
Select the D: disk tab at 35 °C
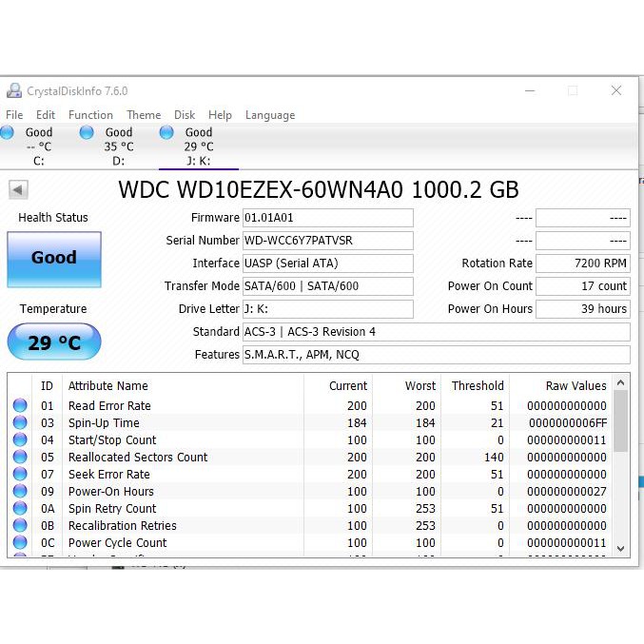[x=118, y=146]
